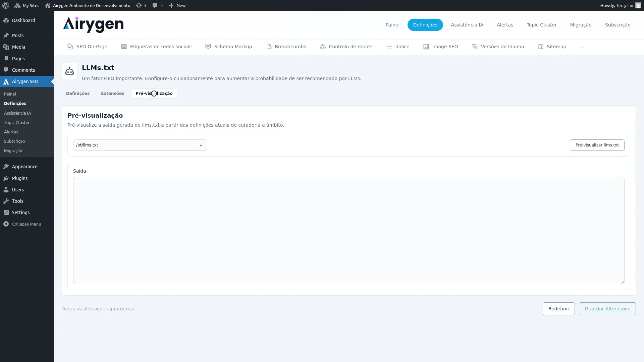Click the Breadcrumbs icon

pos(269,47)
